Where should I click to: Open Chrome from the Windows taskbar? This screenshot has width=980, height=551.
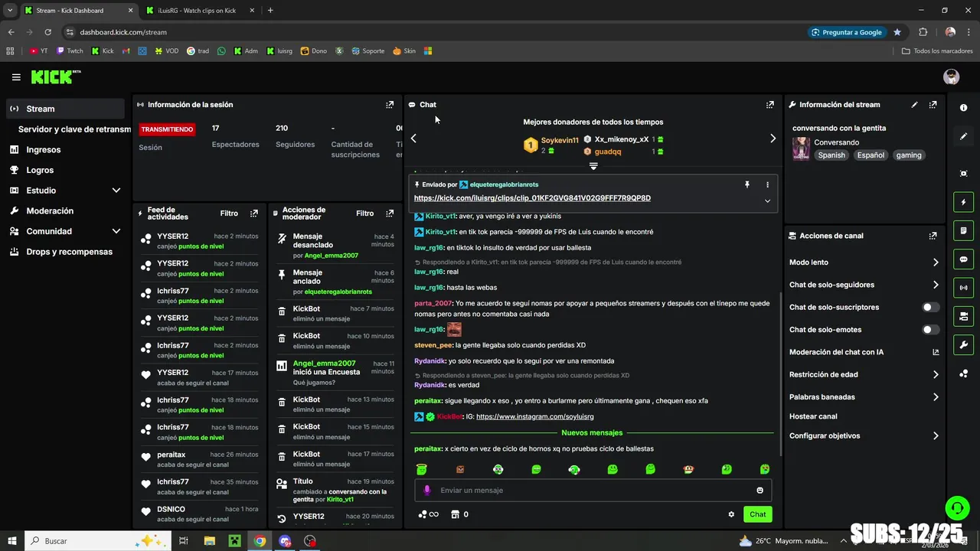[x=260, y=541]
